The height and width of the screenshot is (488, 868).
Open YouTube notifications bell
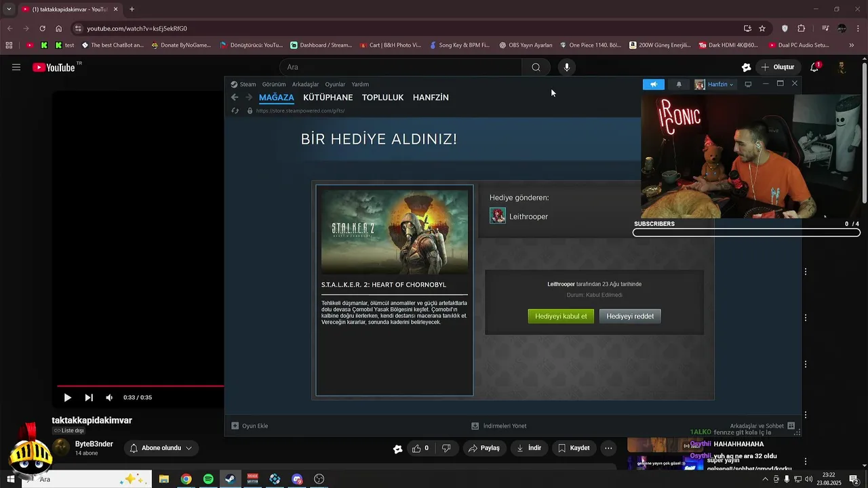815,67
